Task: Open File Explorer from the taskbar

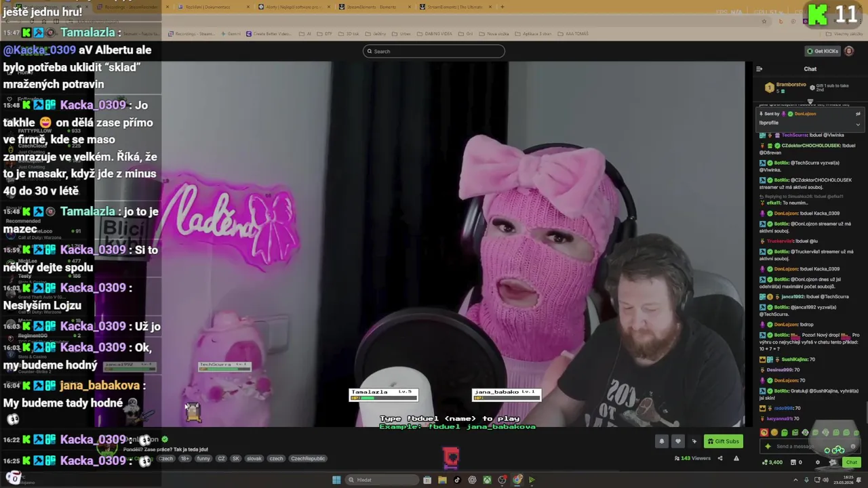Action: click(442, 480)
